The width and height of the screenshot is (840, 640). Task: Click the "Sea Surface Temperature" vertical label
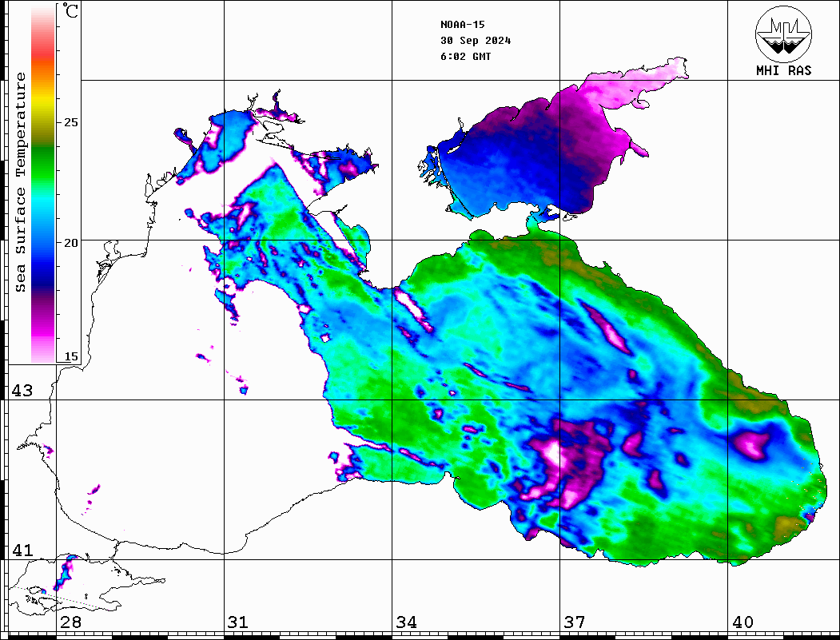tap(20, 182)
